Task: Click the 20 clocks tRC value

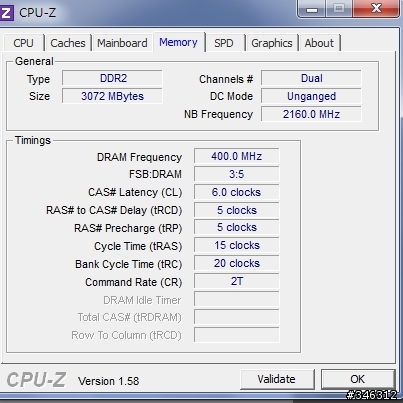Action: pos(237,263)
